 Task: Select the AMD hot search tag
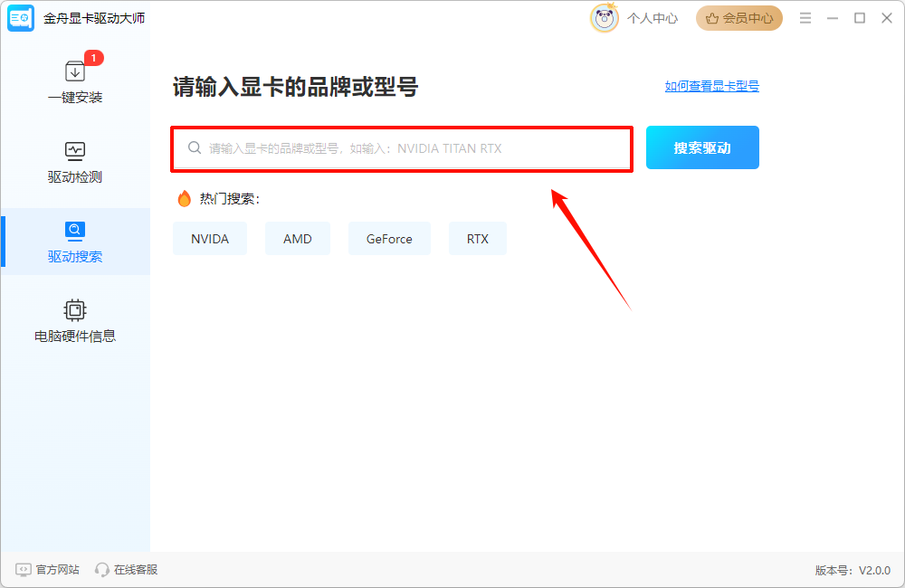[x=297, y=238]
